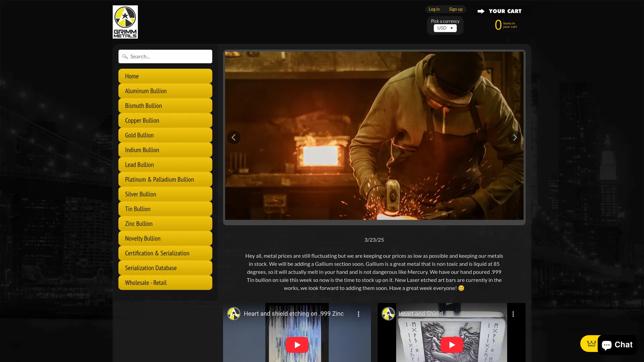
Task: Open Wholesale - Retail menu item
Action: point(165,283)
